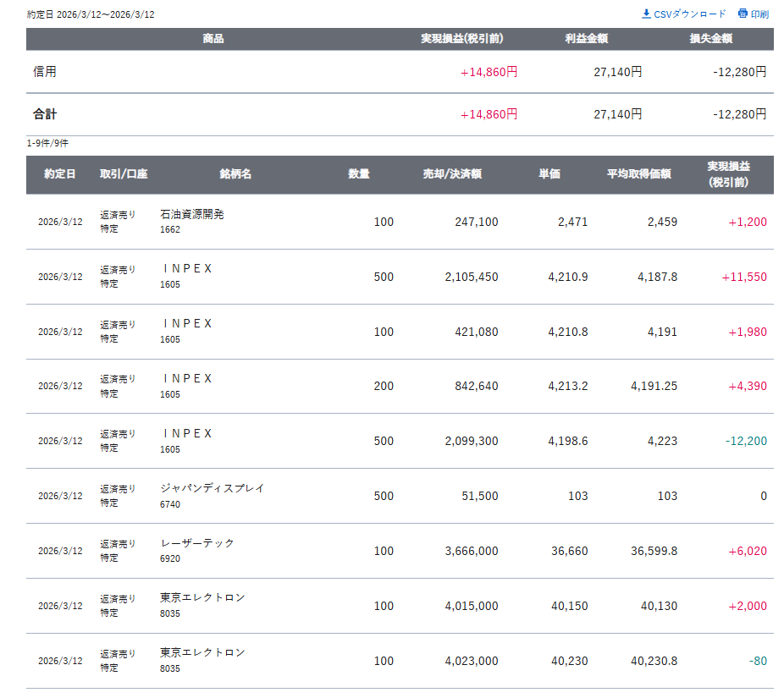Click the 売却/決済額 column header
Viewport: 784px width, 698px height.
point(452,174)
